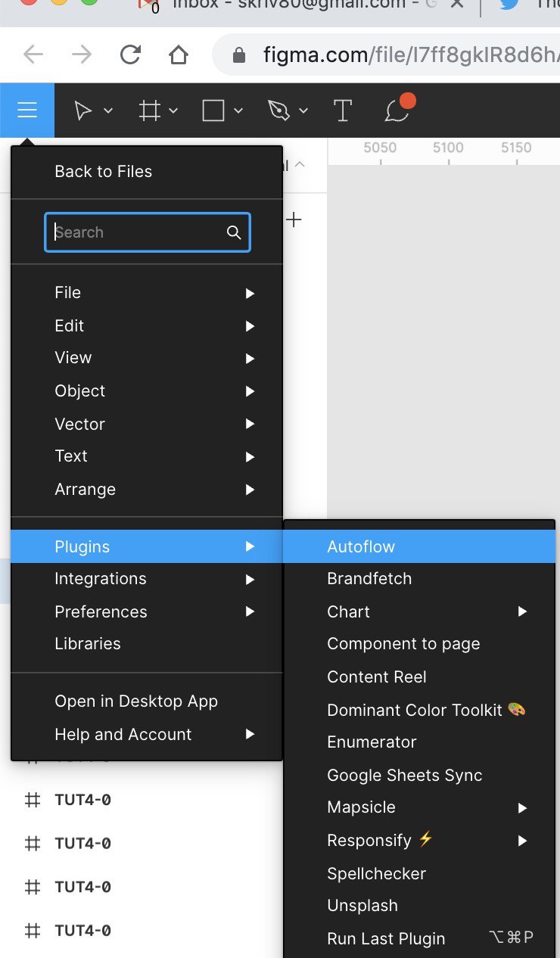Click the browser Forward arrow

tap(81, 54)
